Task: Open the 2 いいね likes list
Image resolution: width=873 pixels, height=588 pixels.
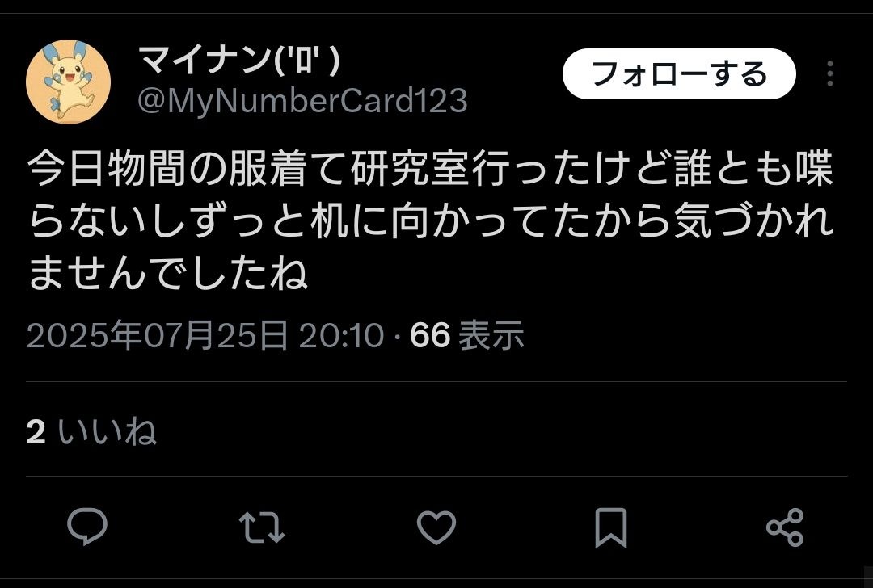Action: tap(91, 431)
